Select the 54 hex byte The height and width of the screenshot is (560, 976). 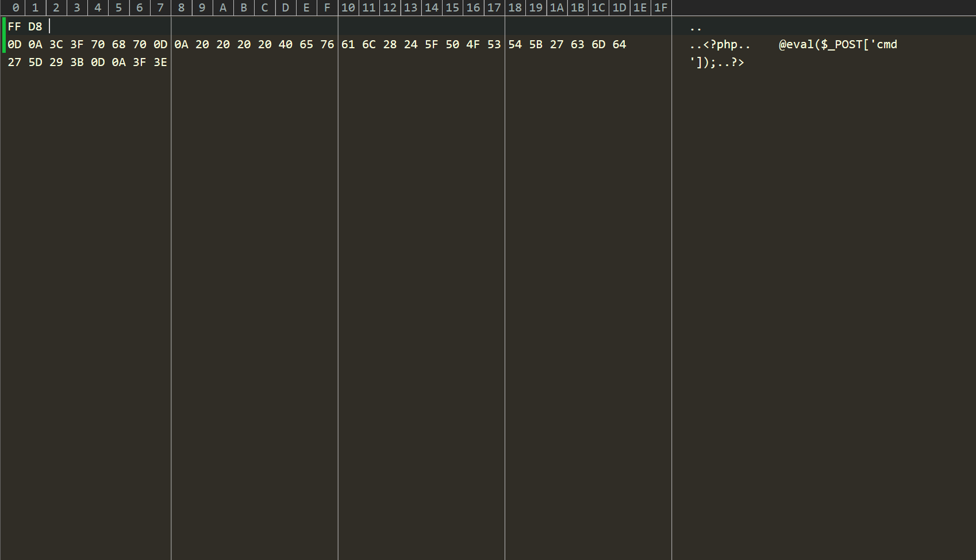point(515,44)
